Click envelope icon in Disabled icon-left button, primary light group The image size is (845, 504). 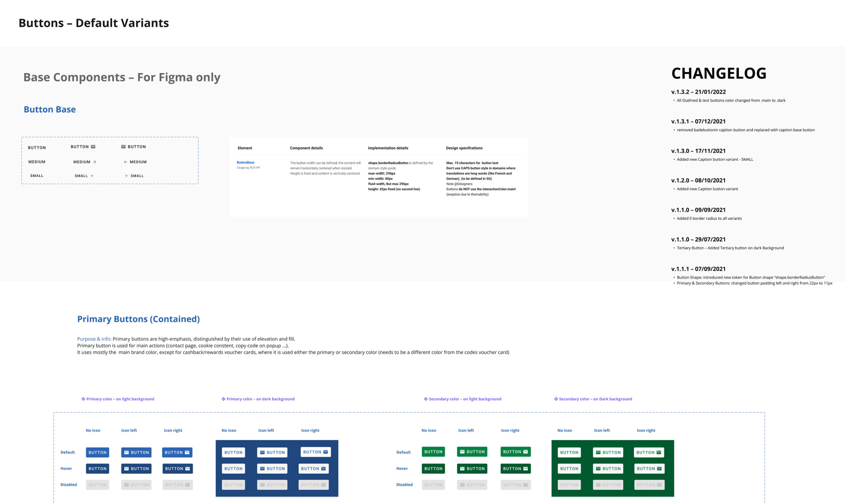[x=126, y=485]
